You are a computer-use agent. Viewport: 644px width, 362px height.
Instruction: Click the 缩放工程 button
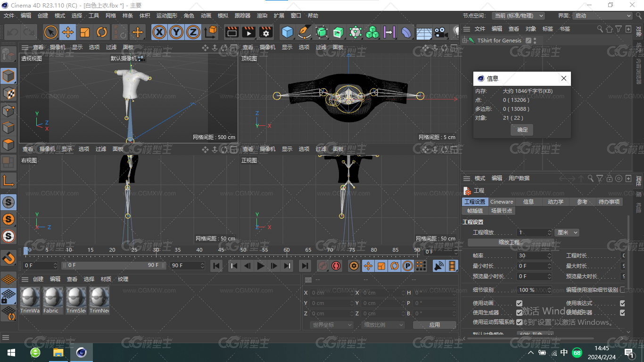511,242
